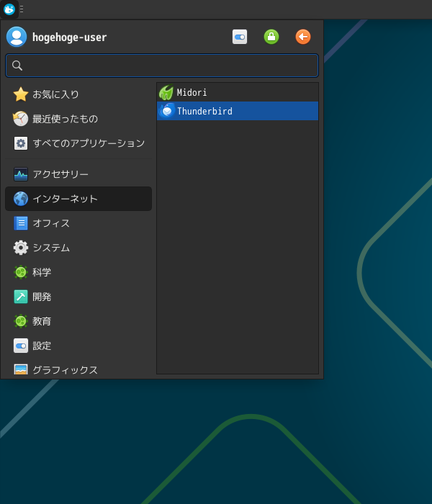Click the hogehoge-user profile avatar
The height and width of the screenshot is (504, 432).
pos(17,37)
